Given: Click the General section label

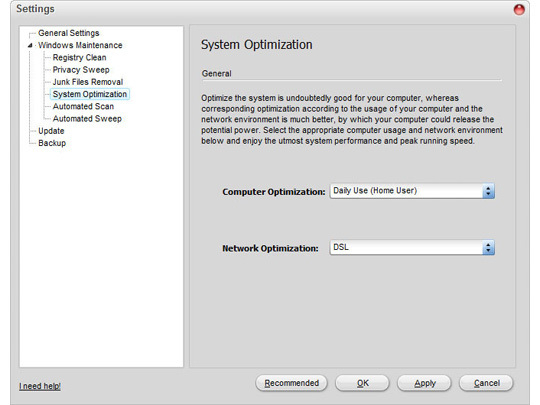Looking at the screenshot, I should click(217, 73).
